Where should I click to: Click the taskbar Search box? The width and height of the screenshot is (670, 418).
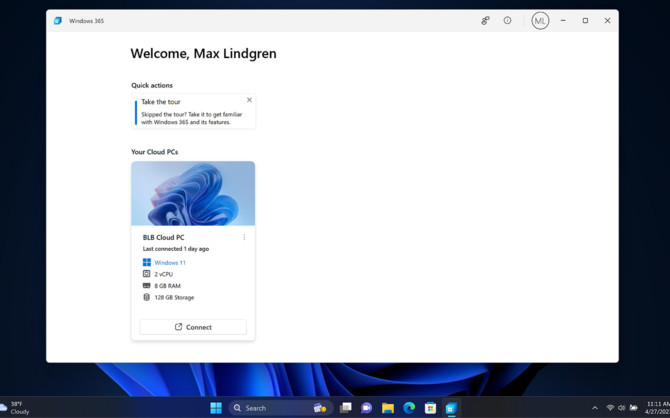[280, 408]
